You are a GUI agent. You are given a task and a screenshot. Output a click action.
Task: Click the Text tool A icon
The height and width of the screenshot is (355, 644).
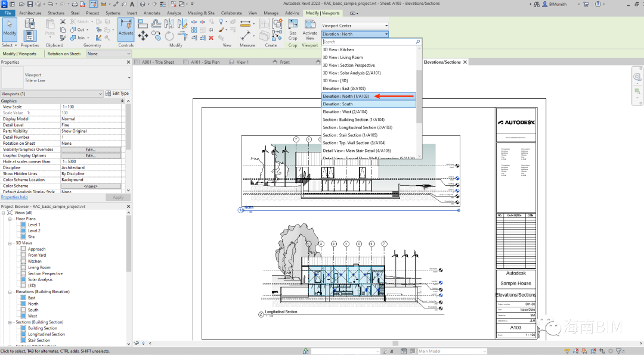132,4
